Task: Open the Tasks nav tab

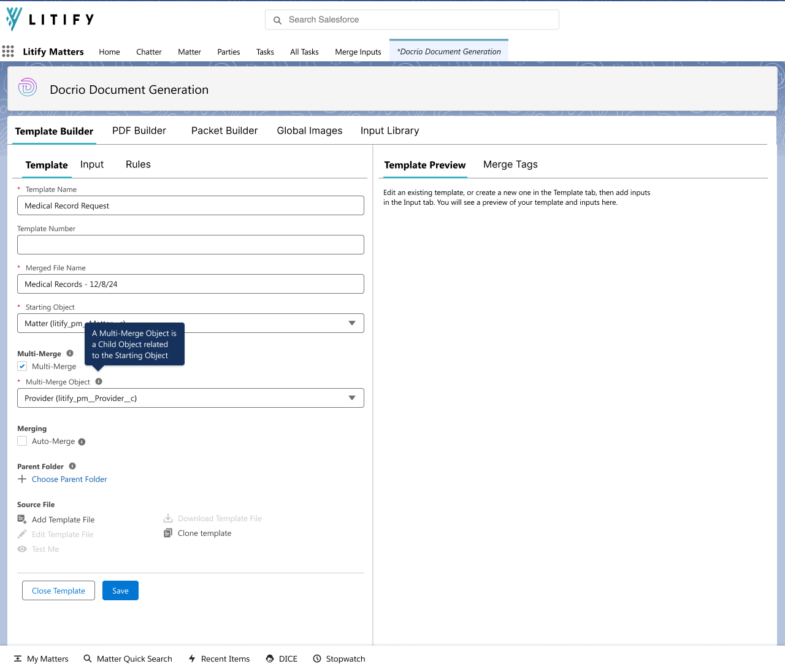Action: coord(265,52)
